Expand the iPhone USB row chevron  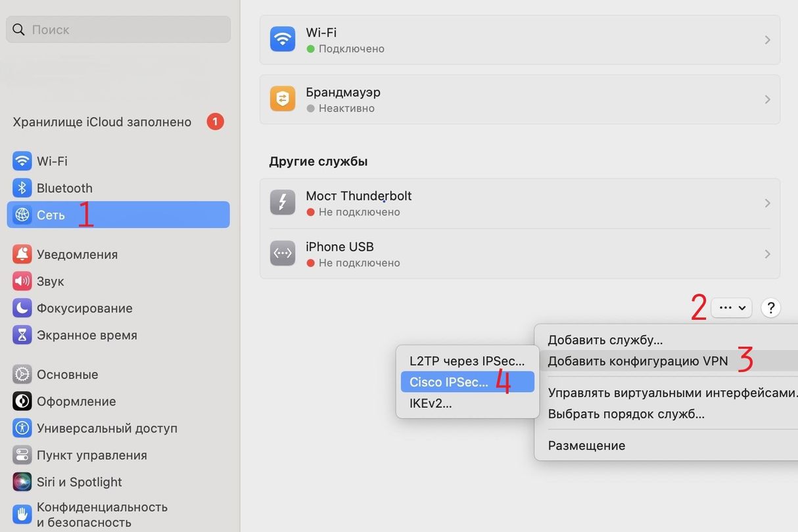pos(767,254)
